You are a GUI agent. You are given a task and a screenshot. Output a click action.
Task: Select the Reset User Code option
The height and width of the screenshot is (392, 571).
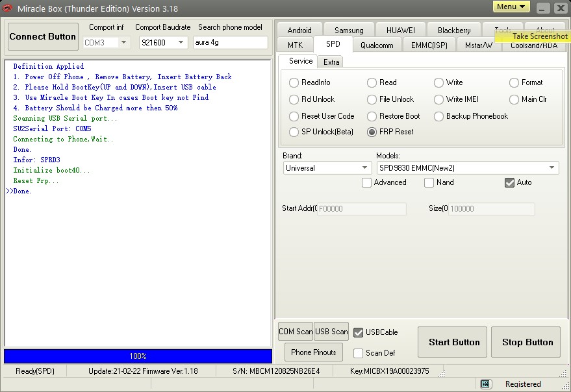pos(322,116)
